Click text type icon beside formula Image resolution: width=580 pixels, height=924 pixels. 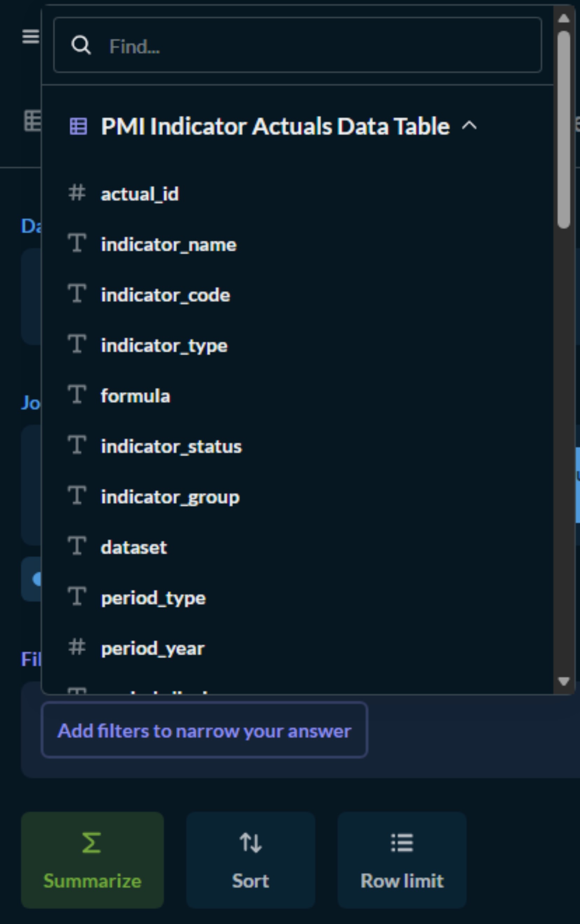pyautogui.click(x=77, y=394)
